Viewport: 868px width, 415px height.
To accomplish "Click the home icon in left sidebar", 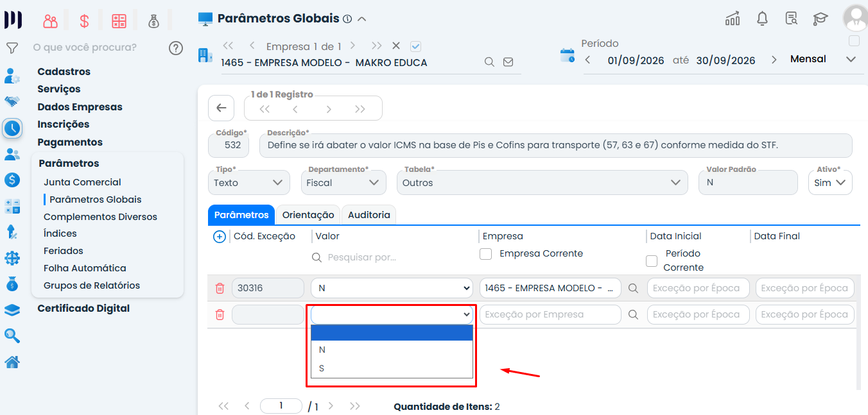I will point(12,362).
